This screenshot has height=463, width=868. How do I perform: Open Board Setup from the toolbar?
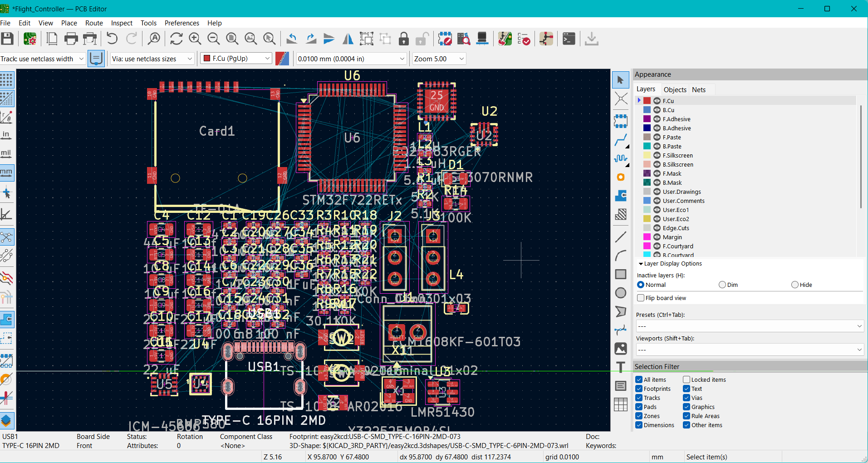(30, 39)
